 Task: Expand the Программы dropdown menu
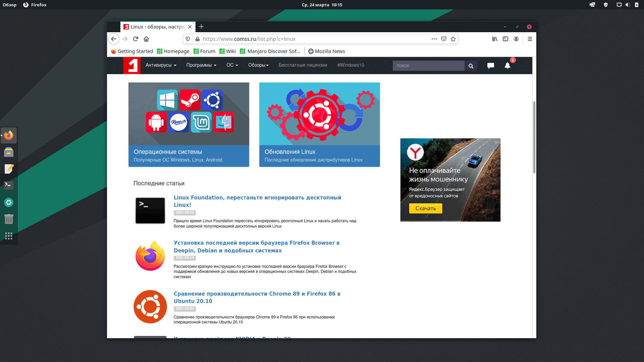tap(201, 65)
